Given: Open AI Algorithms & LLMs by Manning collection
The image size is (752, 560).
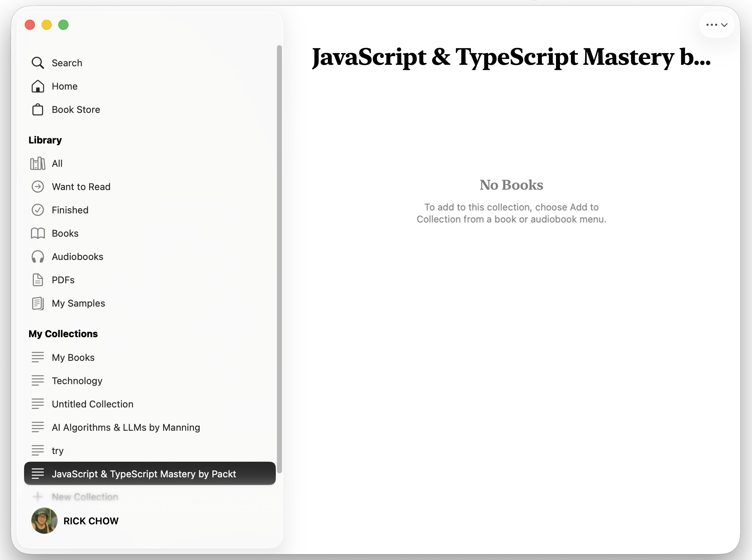Looking at the screenshot, I should coord(126,427).
